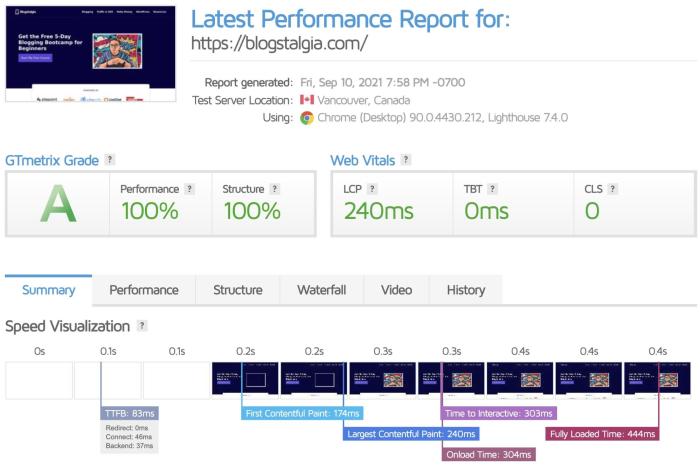Viewport: 700px width, 473px height.
Task: Click the site screenshot thumbnail
Action: (91, 54)
